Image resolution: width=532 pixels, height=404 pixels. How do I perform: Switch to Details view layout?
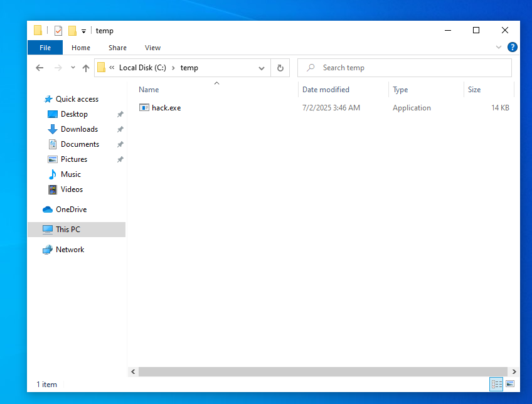pyautogui.click(x=496, y=384)
